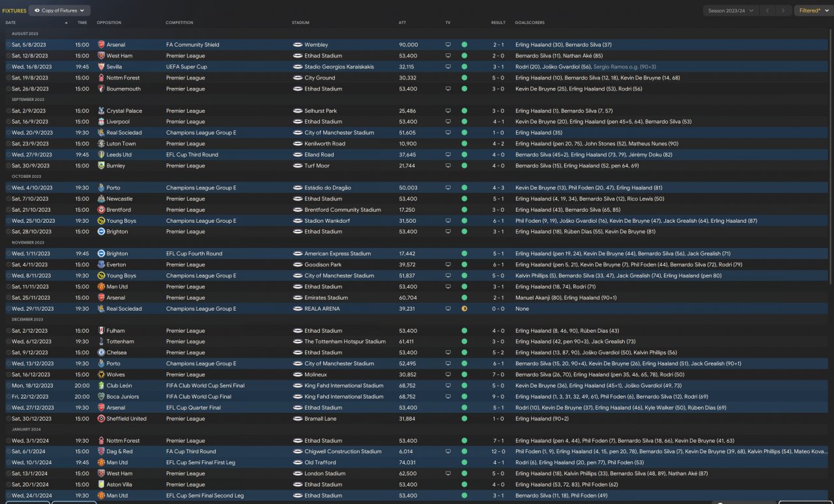Go to the next season with the right arrow

784,10
